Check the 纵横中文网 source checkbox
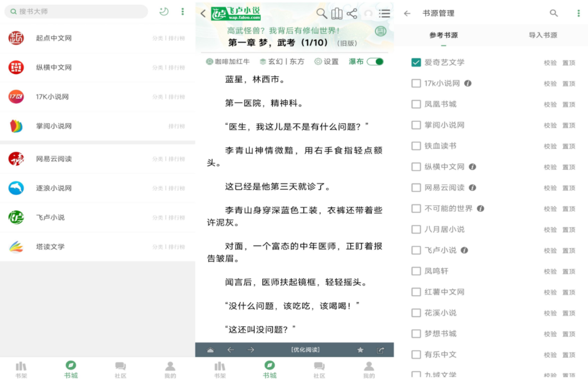 (x=416, y=167)
